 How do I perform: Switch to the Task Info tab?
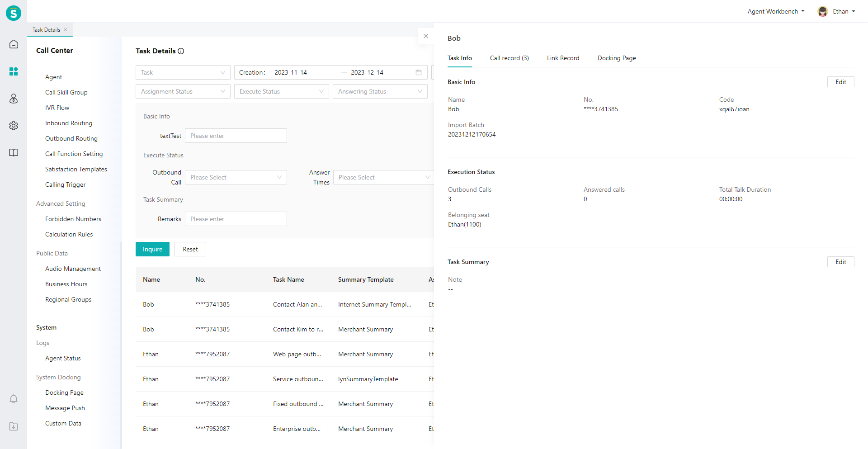[460, 58]
